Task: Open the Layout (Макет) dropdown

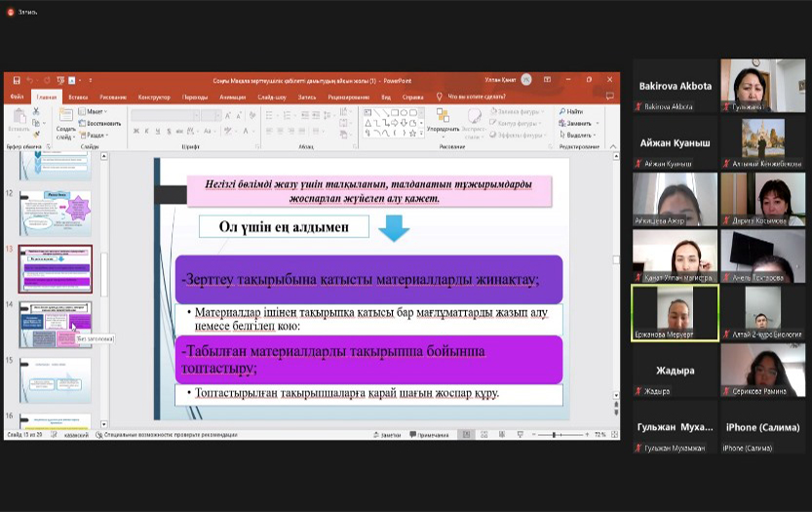Action: pos(95,112)
